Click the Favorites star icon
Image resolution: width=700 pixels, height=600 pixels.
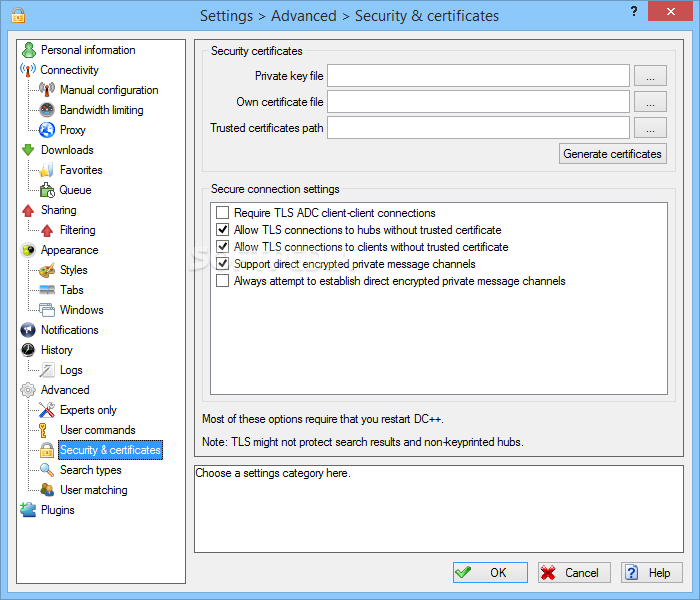click(47, 170)
